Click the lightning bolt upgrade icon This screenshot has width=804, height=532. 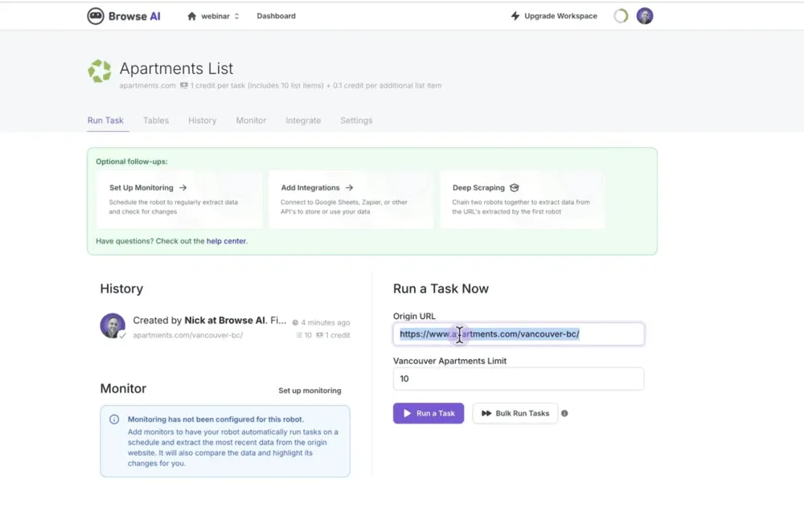515,16
